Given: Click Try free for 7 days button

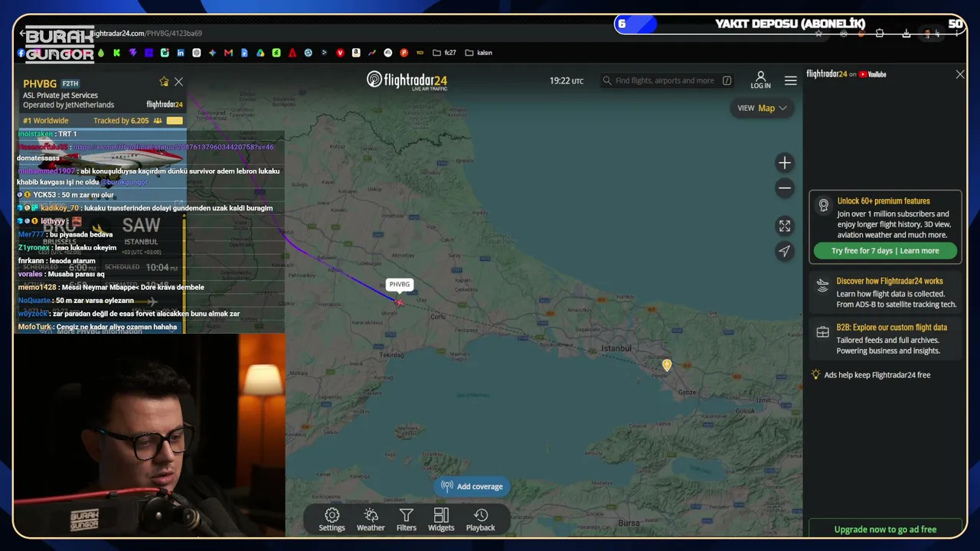Looking at the screenshot, I should [x=885, y=251].
